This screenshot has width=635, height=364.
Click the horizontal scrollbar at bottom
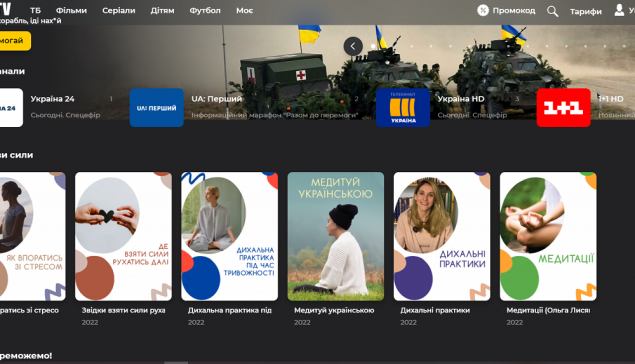point(176,363)
